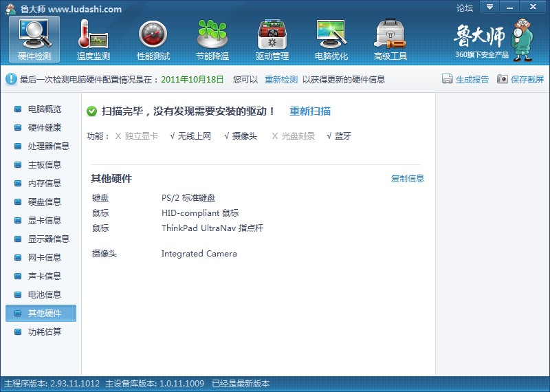The image size is (550, 392).
Task: Click 生成报告 to generate a report
Action: pyautogui.click(x=472, y=79)
